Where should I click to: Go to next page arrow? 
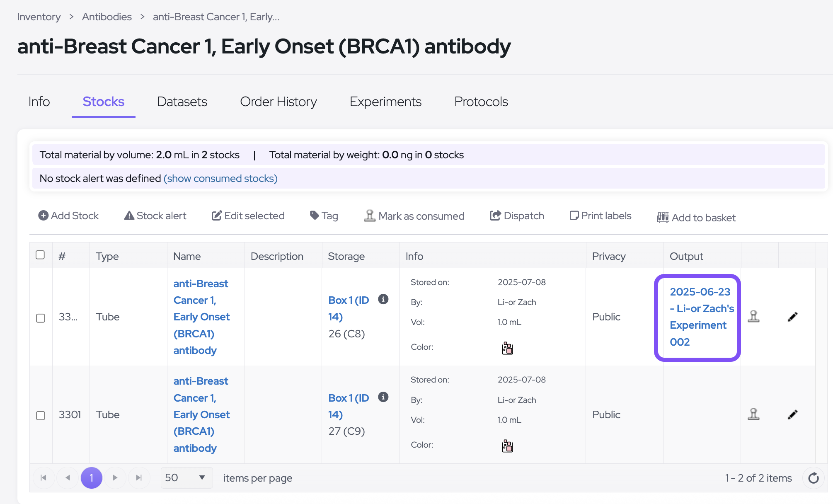click(x=115, y=478)
